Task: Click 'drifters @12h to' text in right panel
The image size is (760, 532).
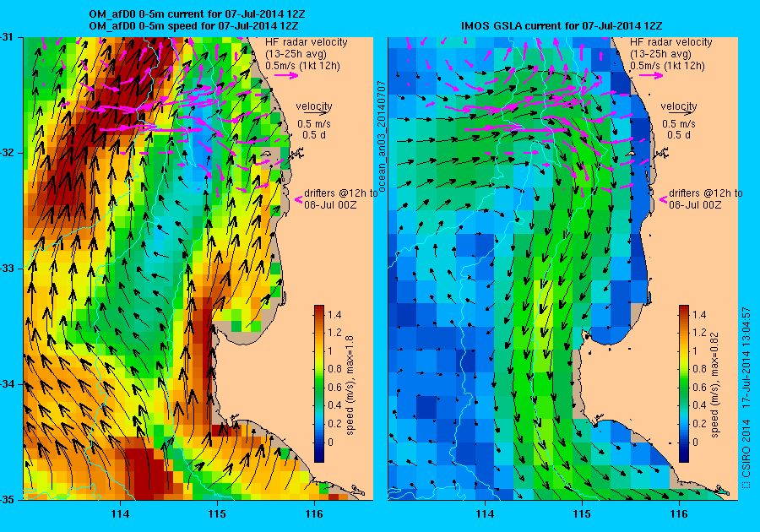Action: [706, 193]
